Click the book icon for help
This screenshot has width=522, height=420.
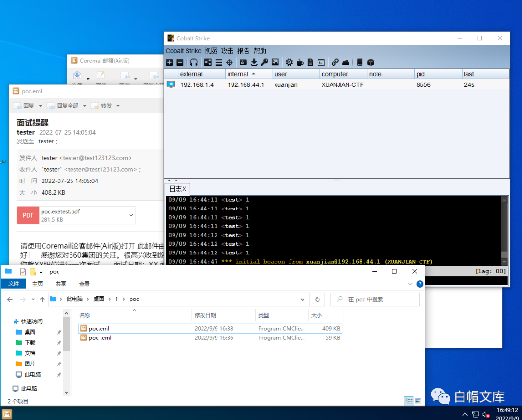pyautogui.click(x=360, y=62)
